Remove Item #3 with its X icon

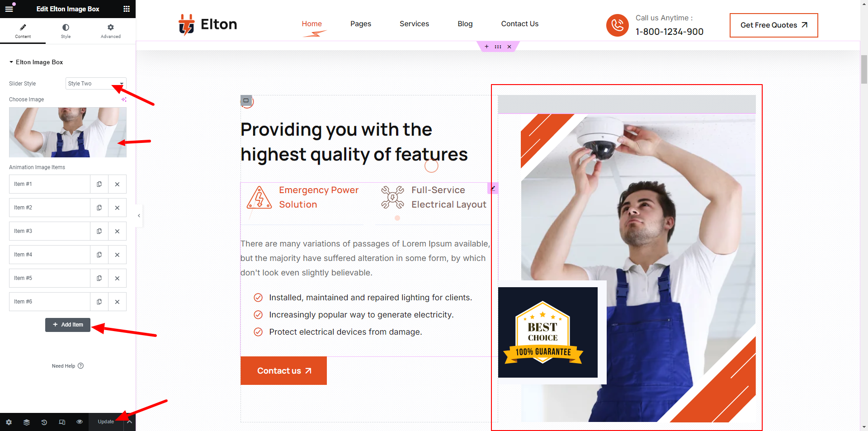pyautogui.click(x=117, y=231)
